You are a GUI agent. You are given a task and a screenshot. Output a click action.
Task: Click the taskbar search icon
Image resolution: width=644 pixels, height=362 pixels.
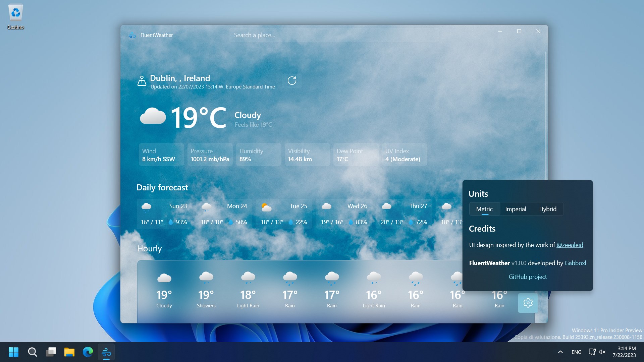tap(32, 352)
